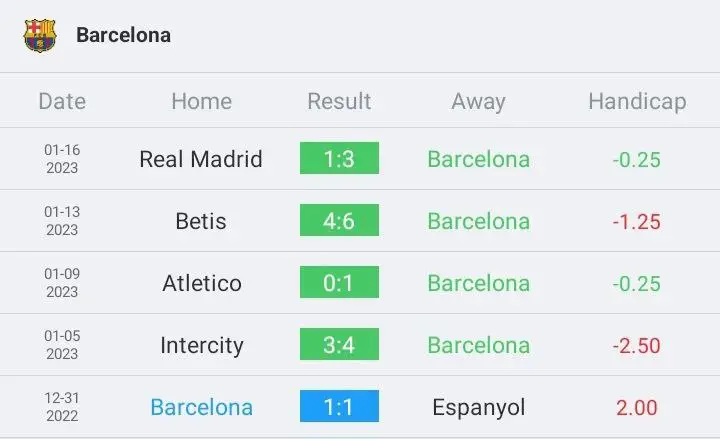The image size is (720, 439).
Task: Select the Date column header
Action: (62, 101)
